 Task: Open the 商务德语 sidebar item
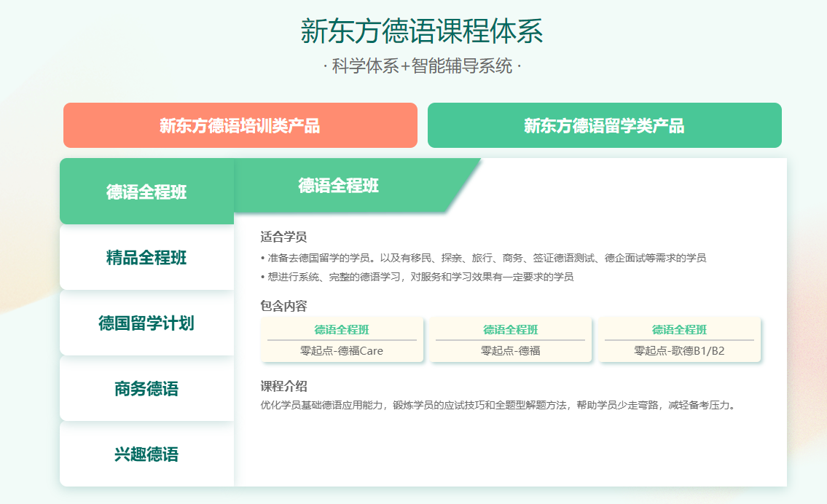(146, 389)
